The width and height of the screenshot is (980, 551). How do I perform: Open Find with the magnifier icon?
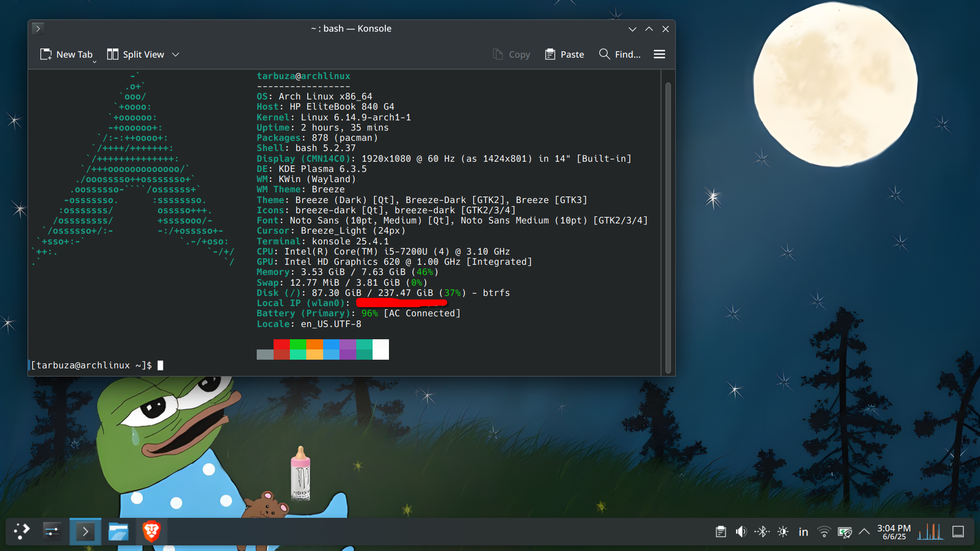tap(604, 54)
